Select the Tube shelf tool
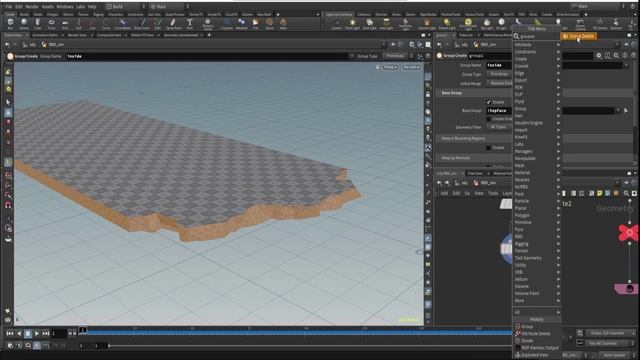 point(38,24)
